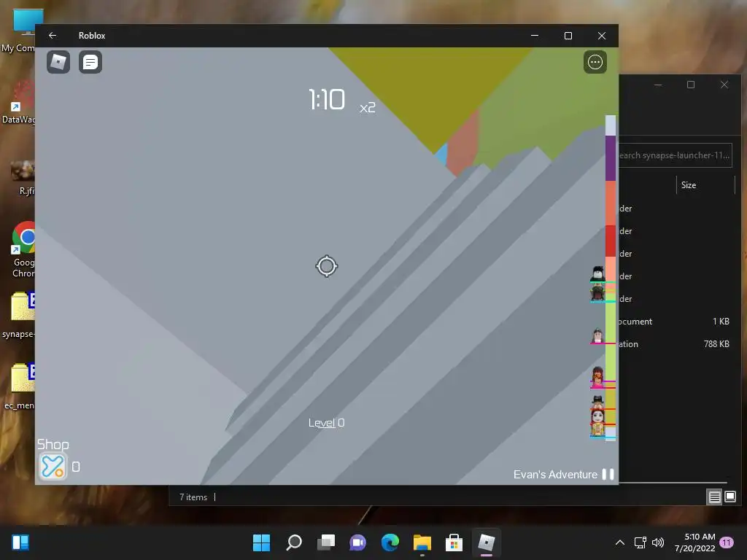Viewport: 747px width, 560px height.
Task: Open the Roblox menu logo button
Action: (x=58, y=62)
